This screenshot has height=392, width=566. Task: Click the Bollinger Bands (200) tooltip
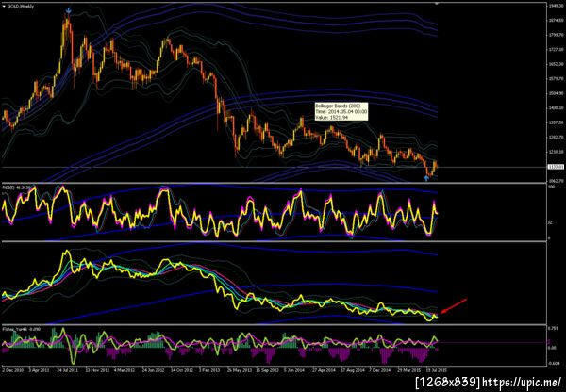click(x=341, y=111)
